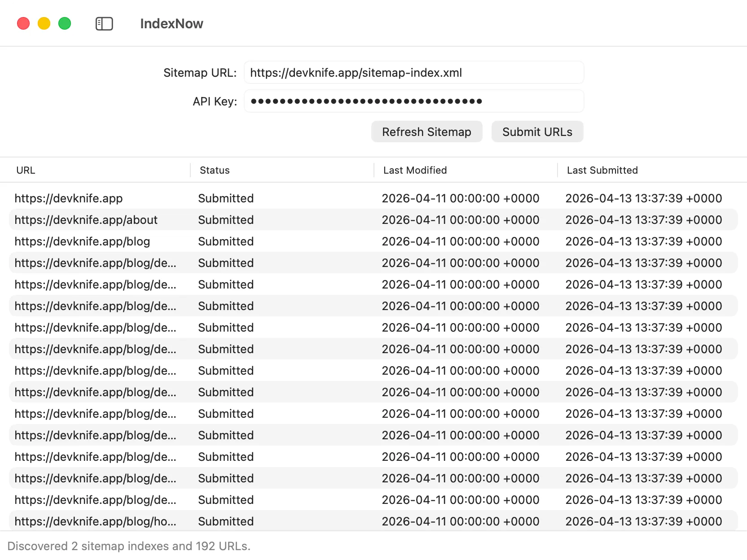
Task: Sort the table by the Status column header
Action: (215, 170)
